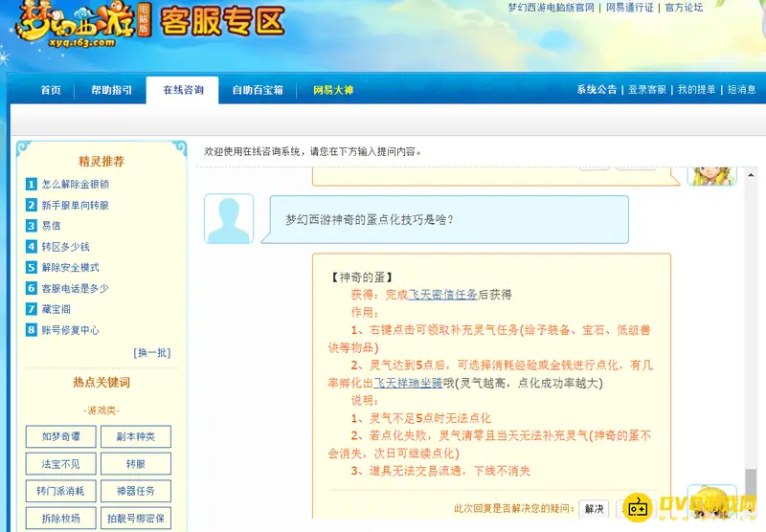Select recommendation 新手服单向转服
This screenshot has height=532, width=766.
point(76,205)
